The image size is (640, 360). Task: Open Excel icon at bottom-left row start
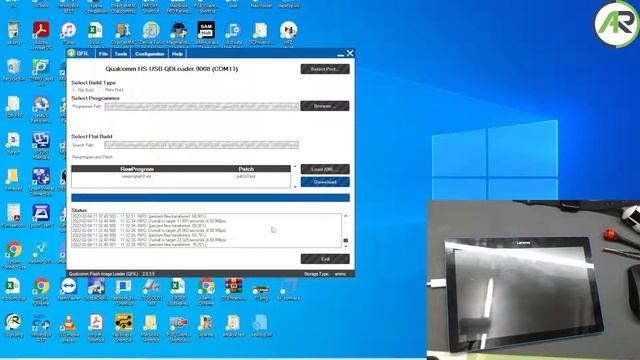click(x=13, y=287)
